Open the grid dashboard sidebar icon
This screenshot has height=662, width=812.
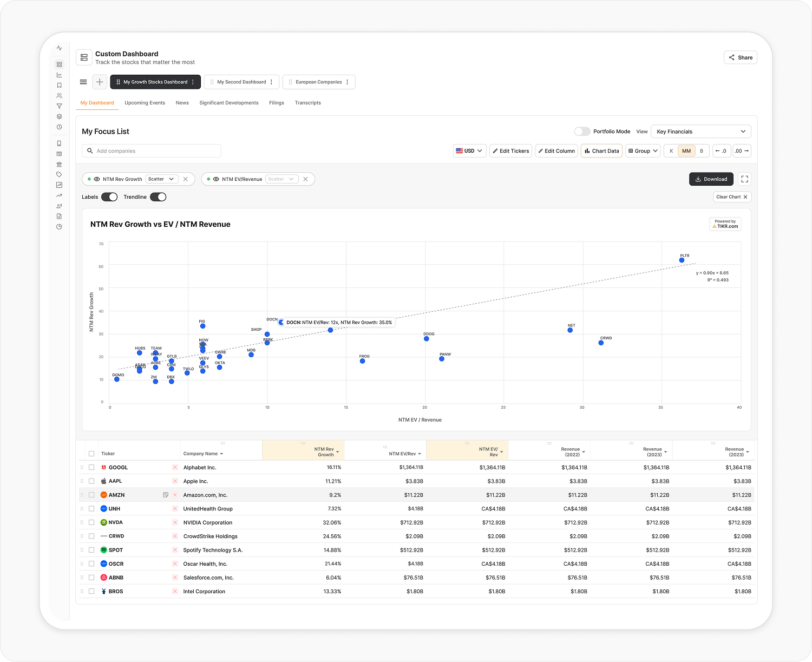[60, 64]
